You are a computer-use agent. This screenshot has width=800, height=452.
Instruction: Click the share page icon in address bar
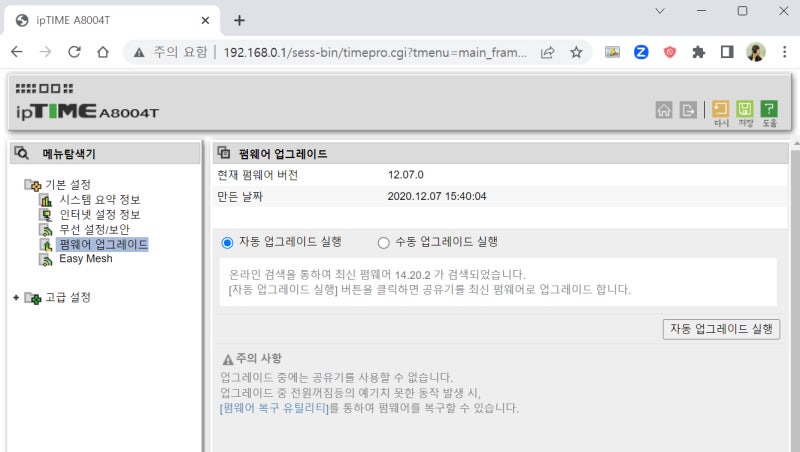point(547,52)
